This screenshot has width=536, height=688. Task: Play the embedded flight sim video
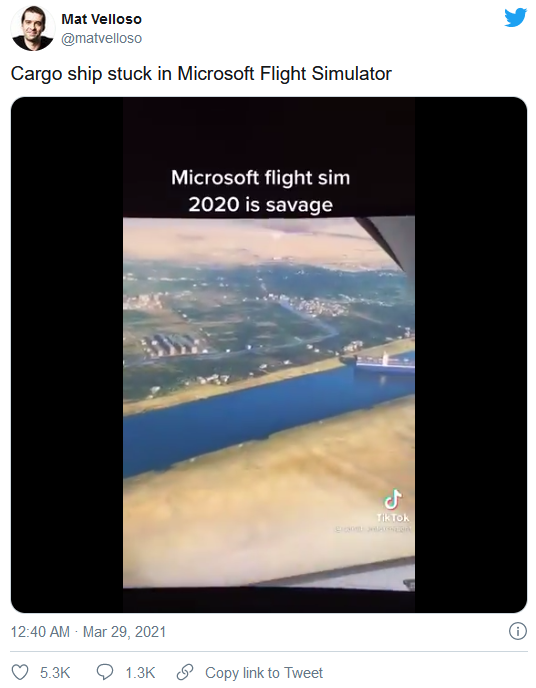click(x=268, y=355)
